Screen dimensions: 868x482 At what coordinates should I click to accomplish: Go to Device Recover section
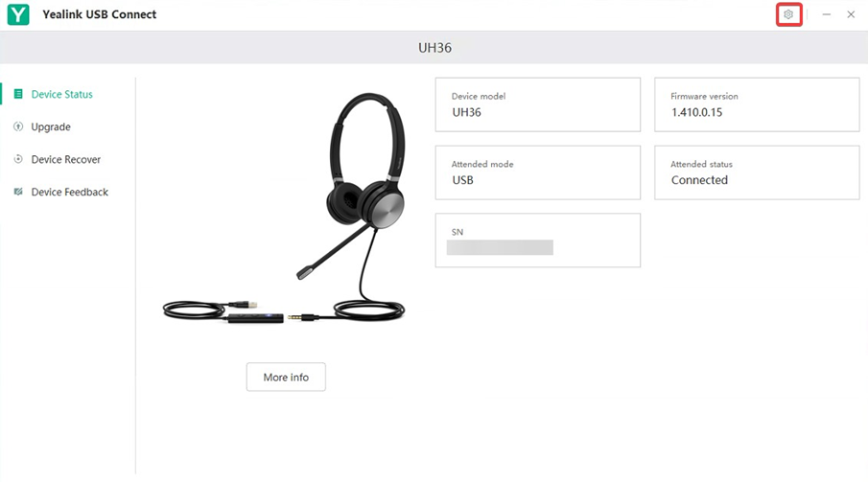[66, 159]
